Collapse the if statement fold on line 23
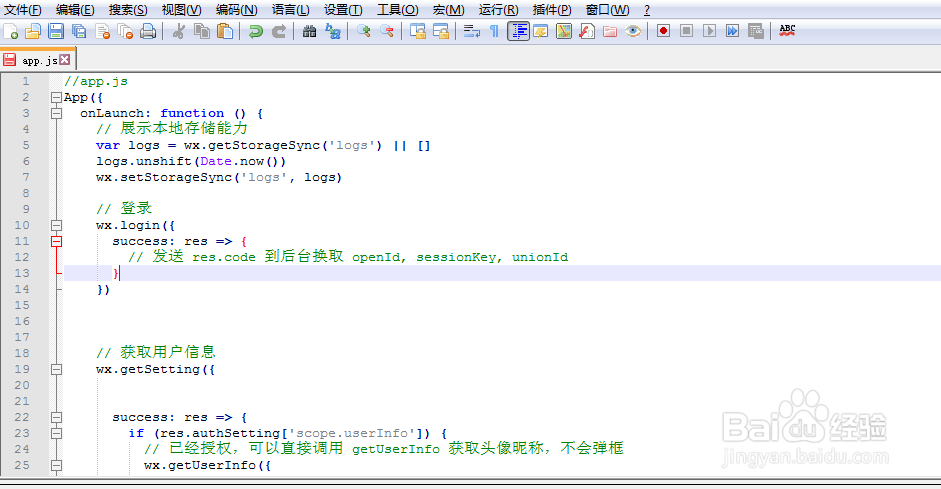The height and width of the screenshot is (489, 941). click(56, 433)
